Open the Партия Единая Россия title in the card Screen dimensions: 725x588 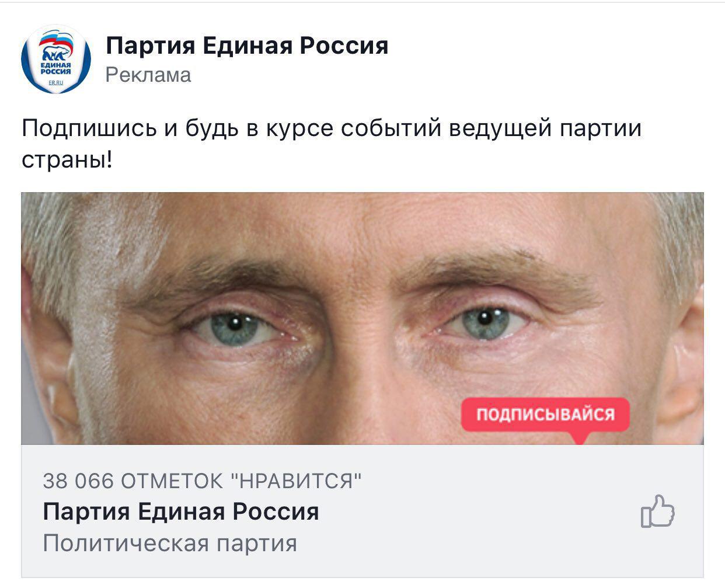[181, 512]
